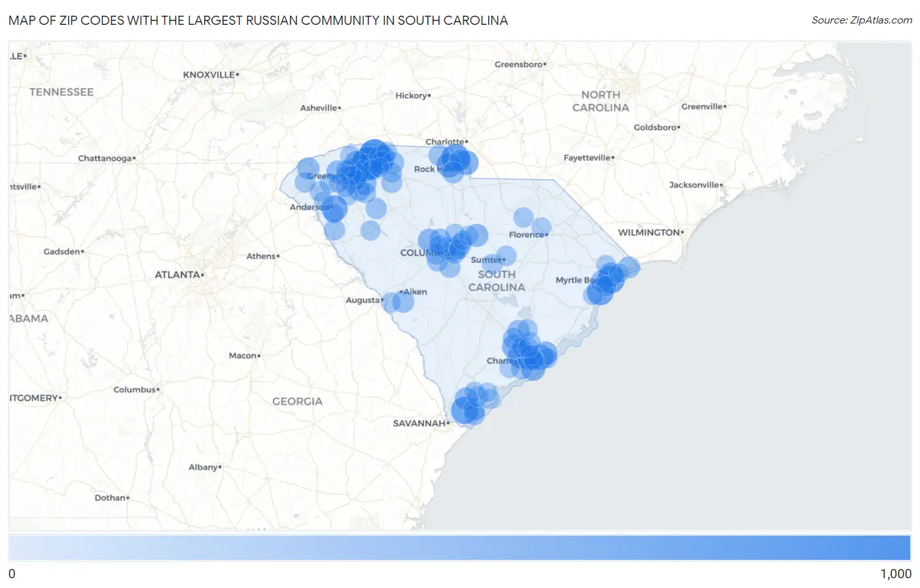Click the two bubbles beside Aiken
This screenshot has height=588, width=920.
click(x=398, y=302)
